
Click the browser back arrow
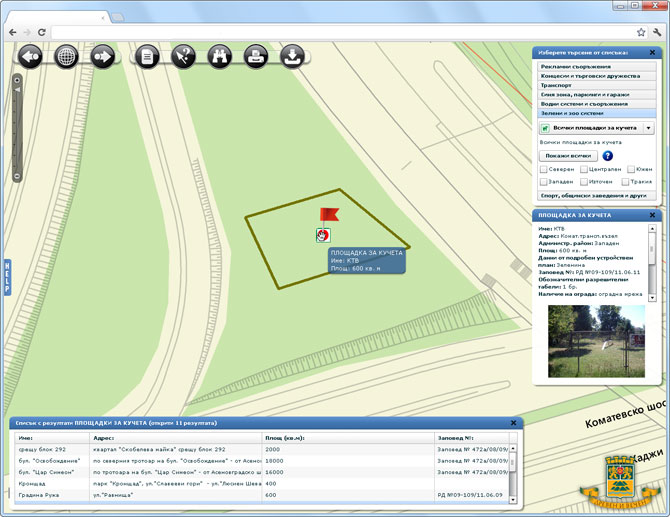coord(13,32)
